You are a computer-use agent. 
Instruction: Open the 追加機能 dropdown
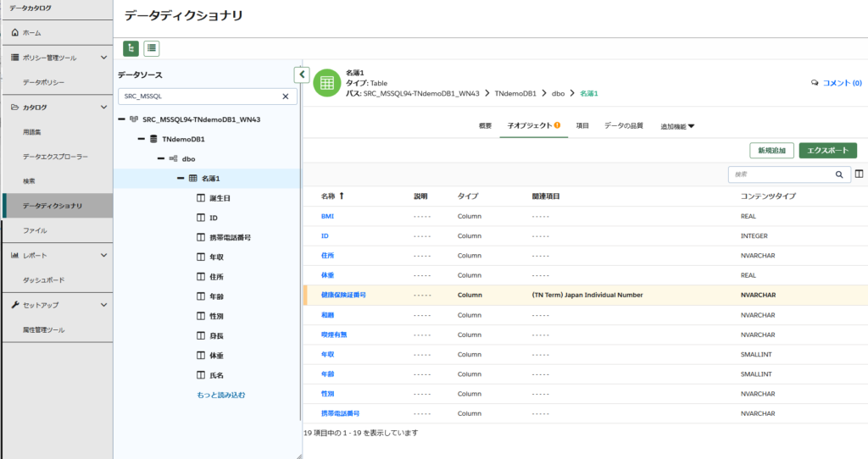coord(677,126)
